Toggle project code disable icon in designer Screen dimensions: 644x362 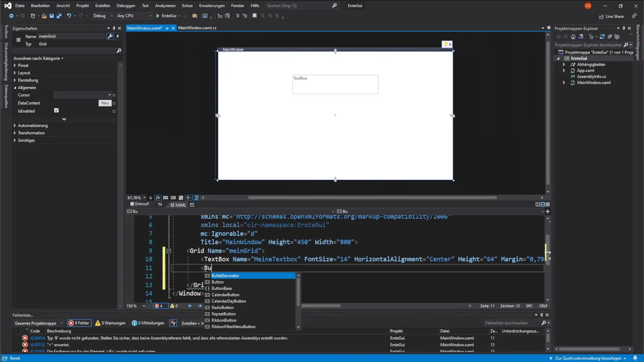197,198
